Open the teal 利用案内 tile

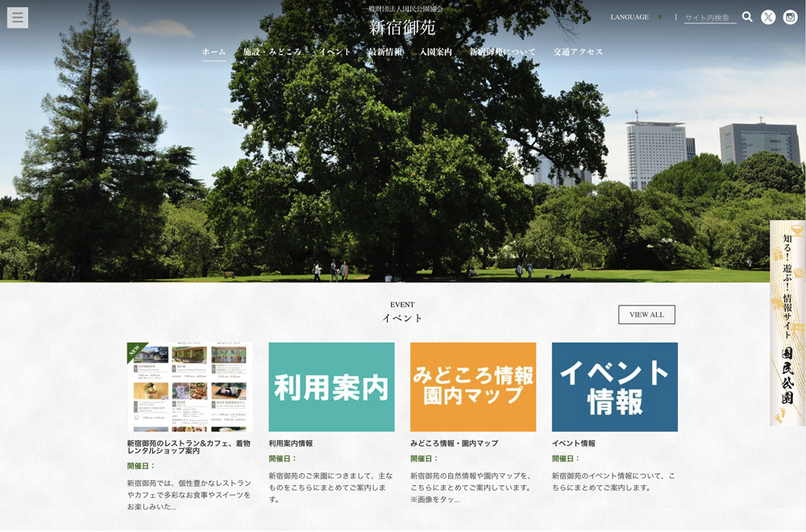331,387
